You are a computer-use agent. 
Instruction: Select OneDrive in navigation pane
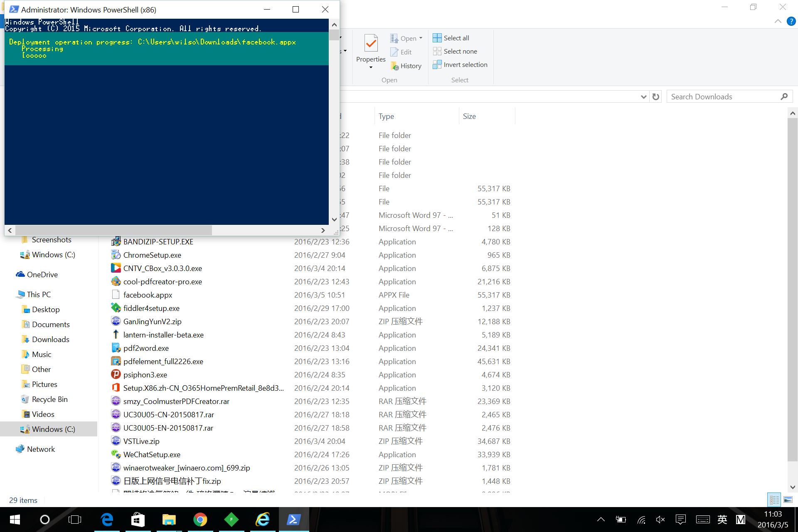[42, 275]
